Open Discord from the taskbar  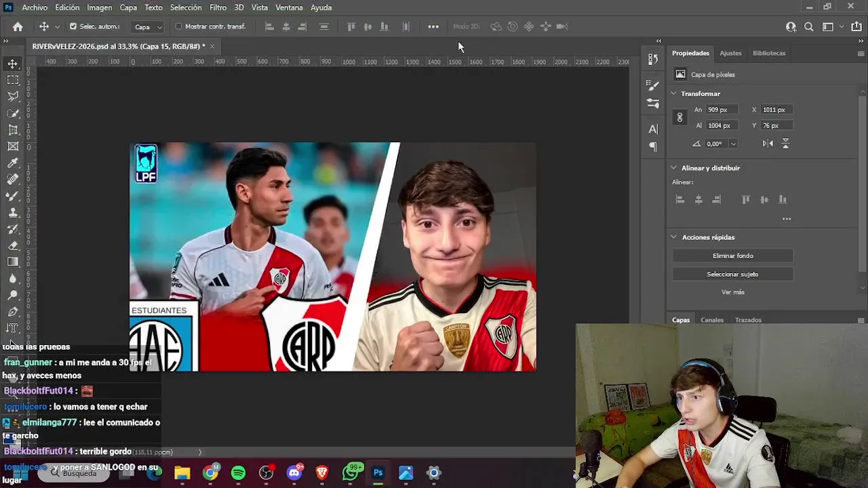[294, 473]
